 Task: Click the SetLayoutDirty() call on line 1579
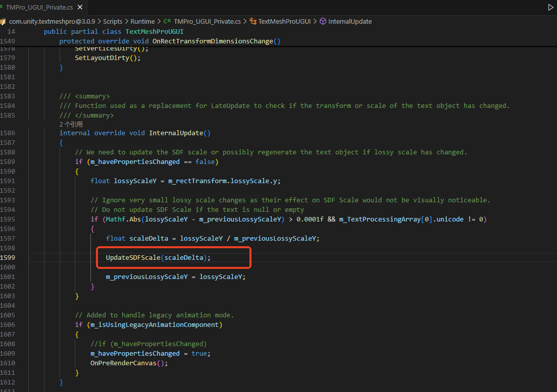107,58
